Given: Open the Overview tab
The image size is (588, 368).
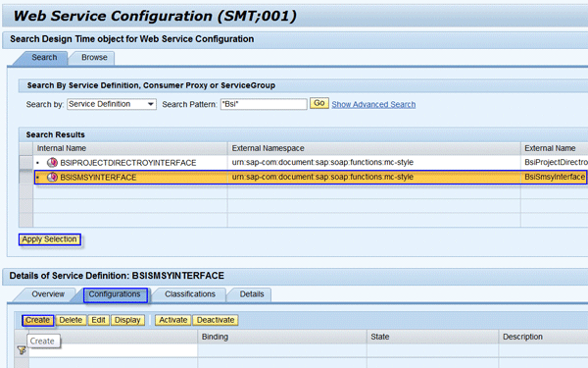Looking at the screenshot, I should [48, 294].
